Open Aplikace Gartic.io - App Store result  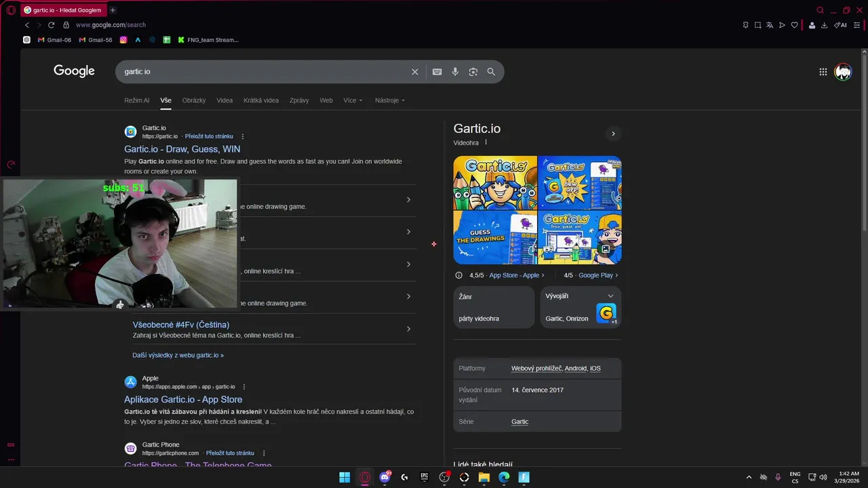[183, 400]
